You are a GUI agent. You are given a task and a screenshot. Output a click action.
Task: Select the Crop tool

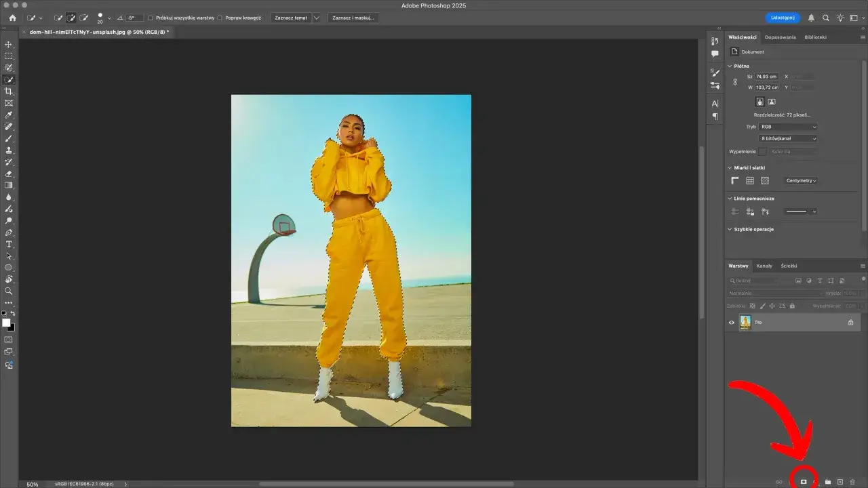[9, 91]
